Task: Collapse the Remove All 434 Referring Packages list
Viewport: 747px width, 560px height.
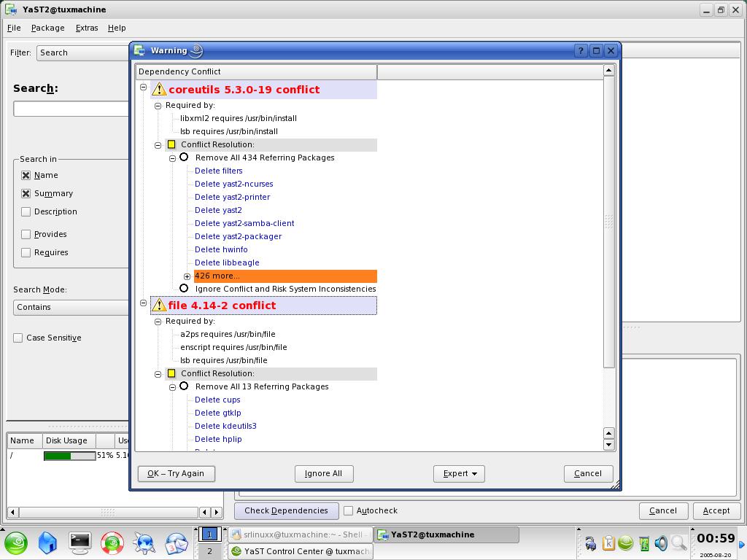Action: tap(172, 158)
